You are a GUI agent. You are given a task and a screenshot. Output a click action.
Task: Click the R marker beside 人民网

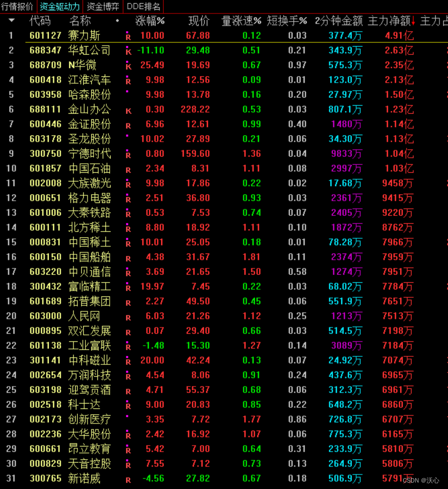click(x=128, y=317)
